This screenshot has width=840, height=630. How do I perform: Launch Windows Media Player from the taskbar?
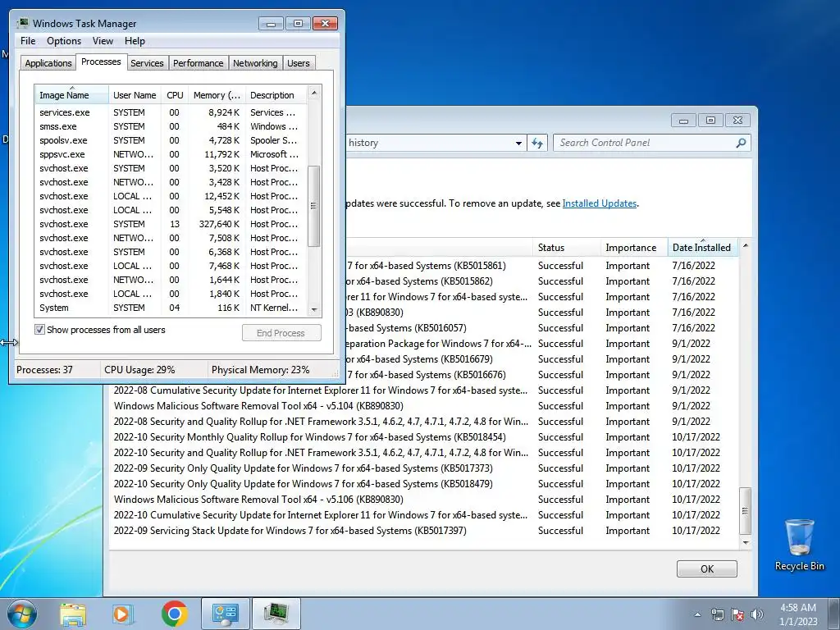123,614
